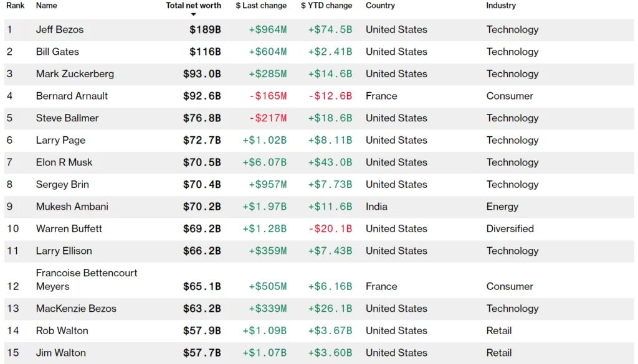638x364 pixels.
Task: Open Bill Gates profile link
Action: pos(57,52)
